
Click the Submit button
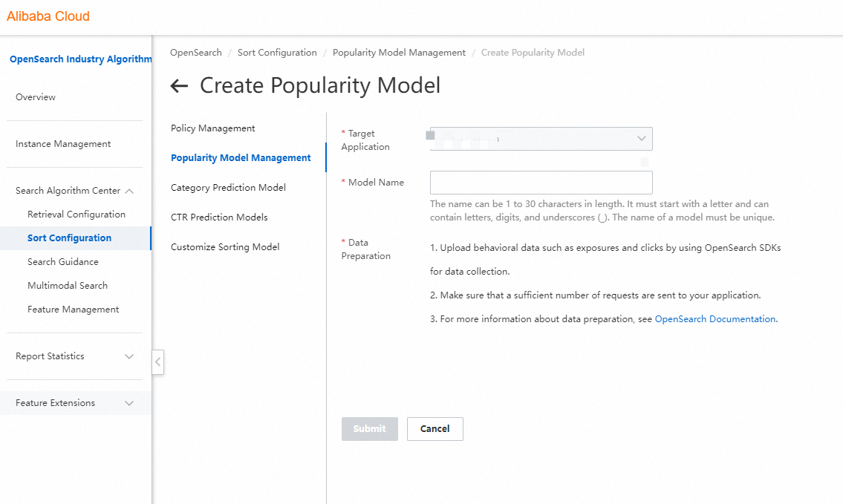click(x=369, y=429)
